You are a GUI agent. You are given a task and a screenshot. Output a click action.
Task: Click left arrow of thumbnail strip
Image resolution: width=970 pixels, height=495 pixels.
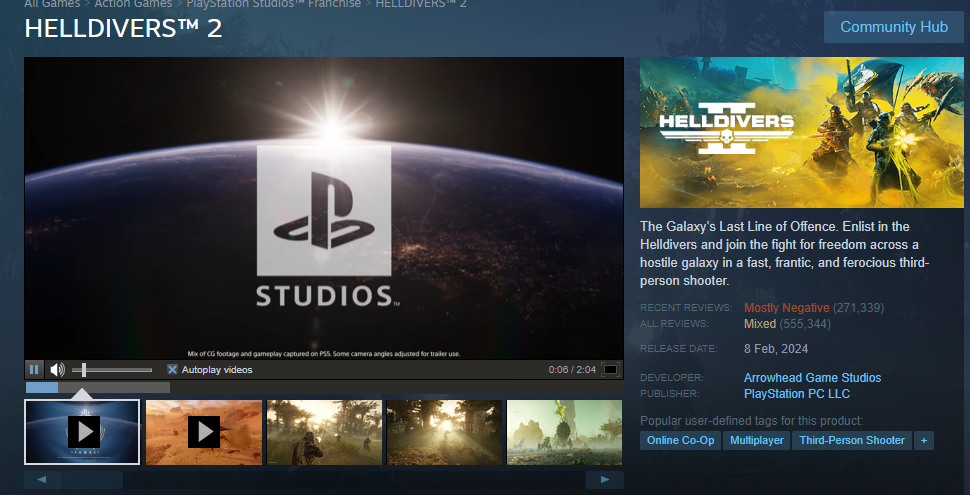42,480
